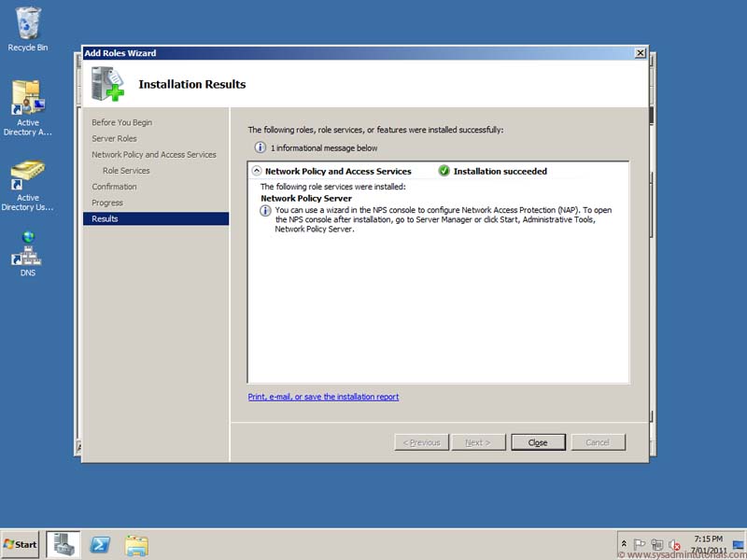Select the Progress step
The width and height of the screenshot is (747, 560).
[107, 203]
